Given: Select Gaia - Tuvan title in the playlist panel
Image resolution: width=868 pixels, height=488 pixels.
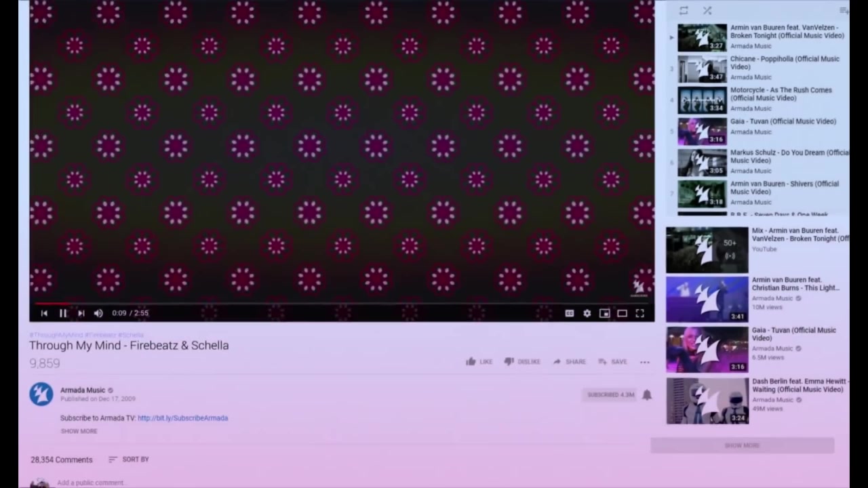Looking at the screenshot, I should [x=783, y=121].
